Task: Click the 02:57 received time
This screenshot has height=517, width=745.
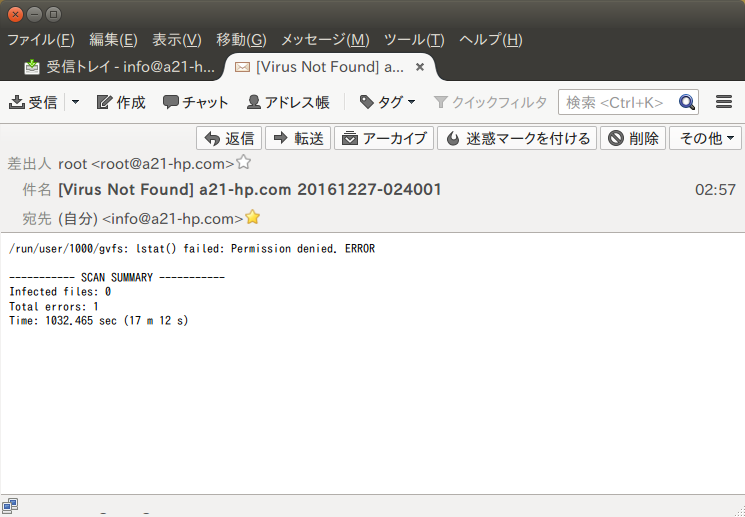Action: coord(716,190)
